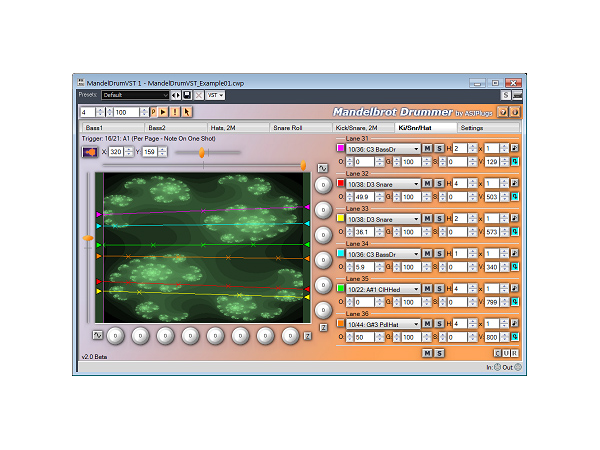Open the VST dropdown menu

point(215,95)
